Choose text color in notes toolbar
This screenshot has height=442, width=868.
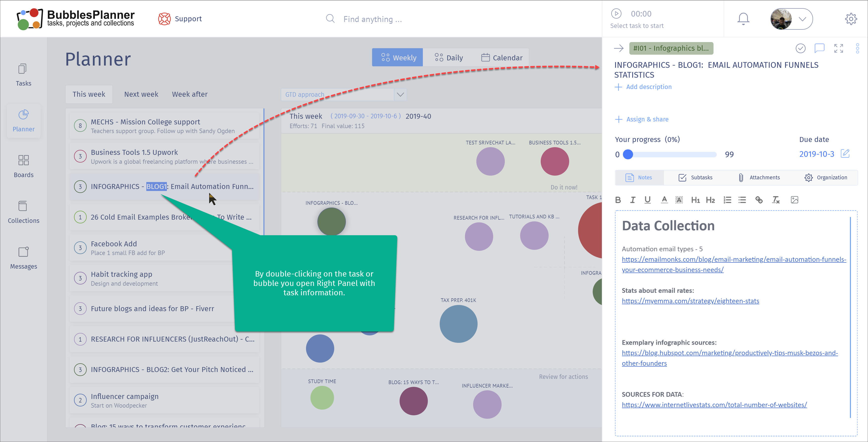(x=664, y=200)
